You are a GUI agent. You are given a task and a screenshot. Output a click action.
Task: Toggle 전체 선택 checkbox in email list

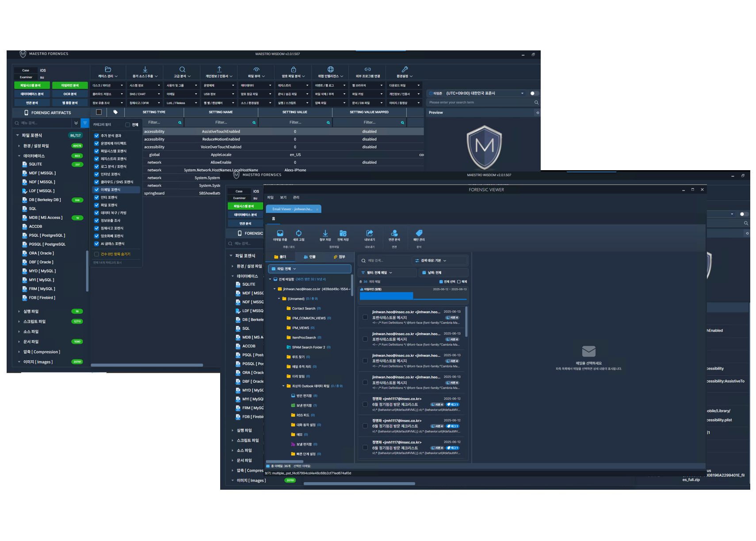441,282
